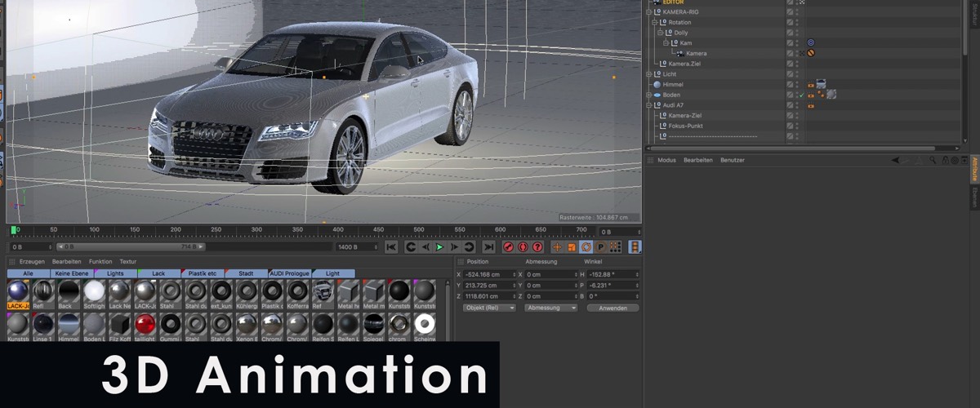Toggle autokeying red circle icon
This screenshot has height=408, width=980.
(523, 247)
